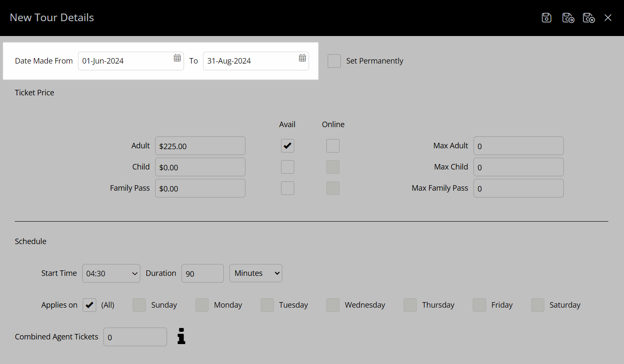The width and height of the screenshot is (624, 364).
Task: Check the Wednesday checkbox
Action: pos(333,305)
